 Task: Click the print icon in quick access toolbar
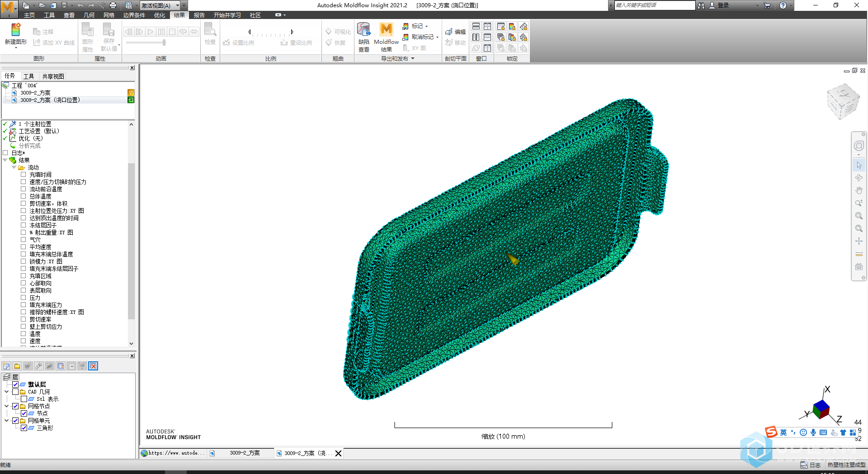coord(113,5)
